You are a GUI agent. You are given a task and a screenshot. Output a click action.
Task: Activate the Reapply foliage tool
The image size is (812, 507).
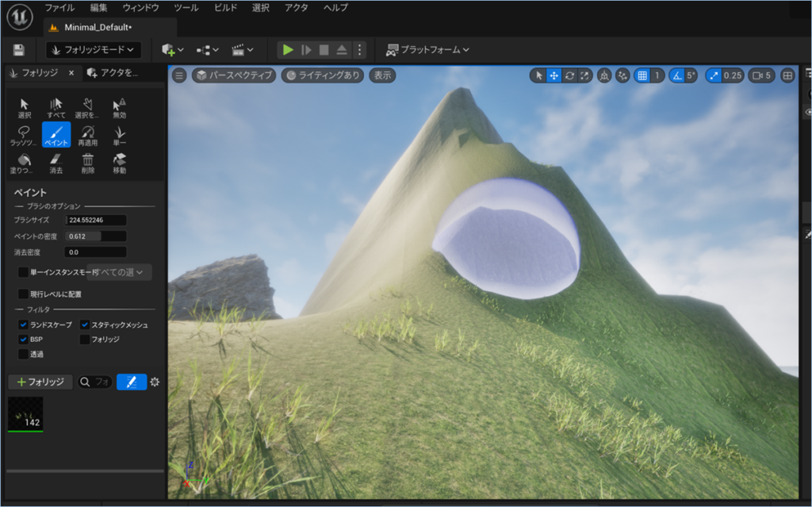[x=89, y=133]
